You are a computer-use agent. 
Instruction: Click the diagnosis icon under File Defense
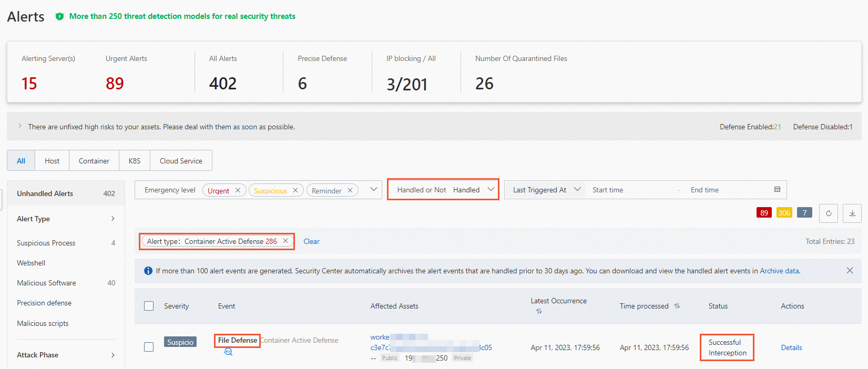[228, 352]
